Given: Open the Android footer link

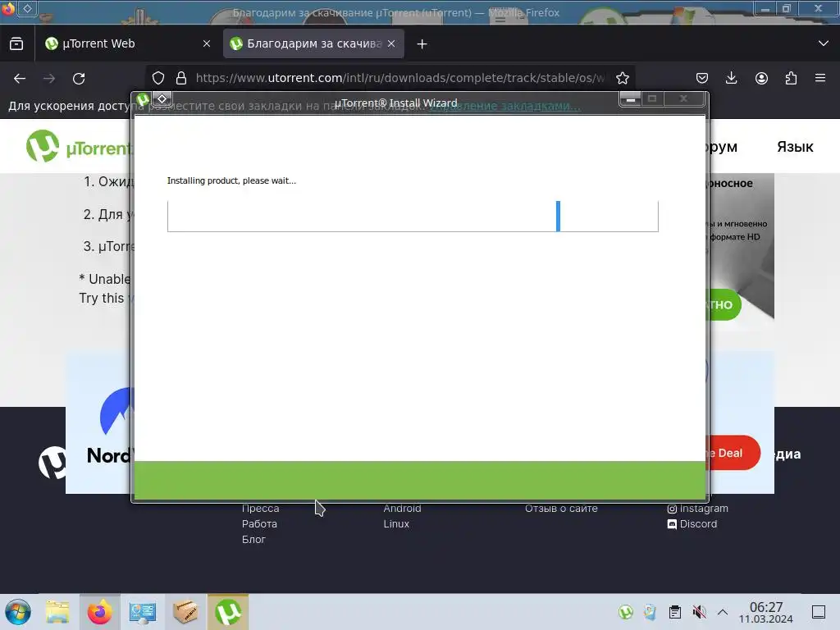Looking at the screenshot, I should (x=402, y=509).
